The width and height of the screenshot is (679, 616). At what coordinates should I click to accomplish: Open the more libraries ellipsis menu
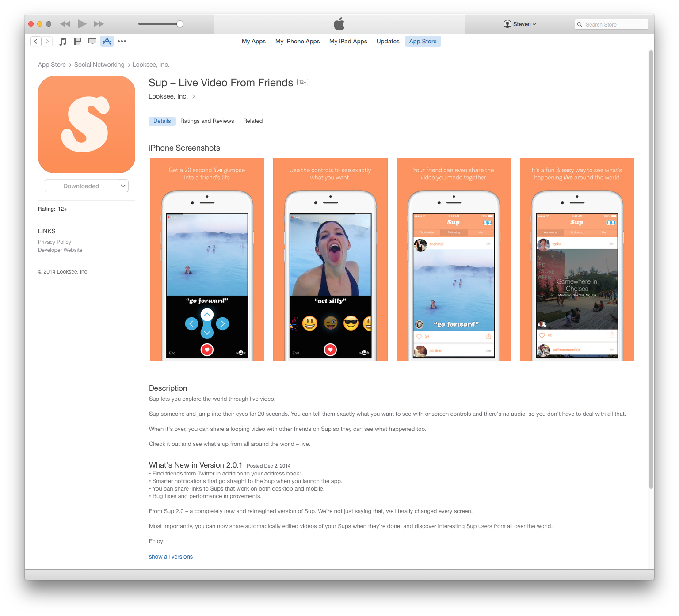coord(122,42)
